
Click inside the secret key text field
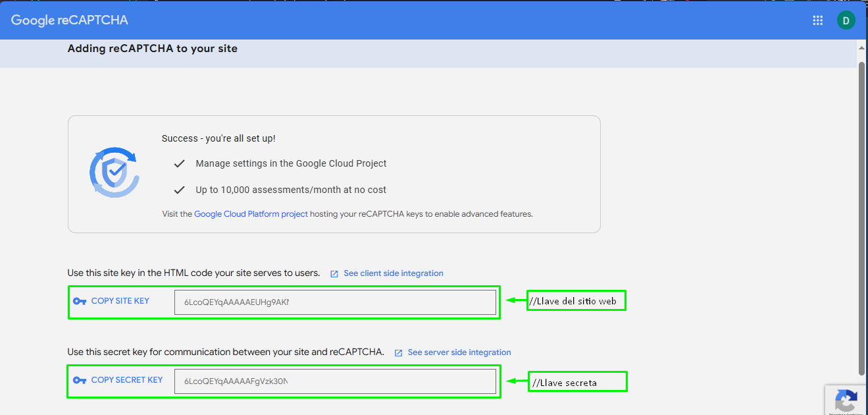pyautogui.click(x=334, y=381)
